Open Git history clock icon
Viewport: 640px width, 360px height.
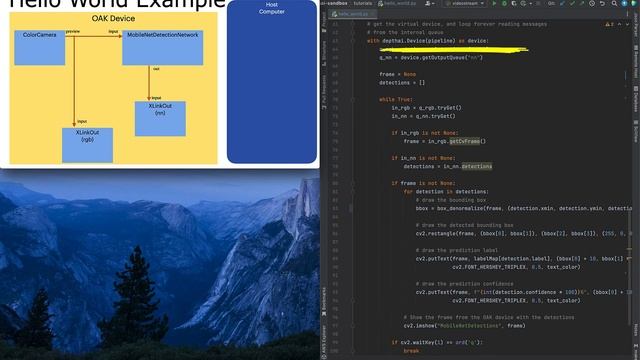tap(592, 3)
